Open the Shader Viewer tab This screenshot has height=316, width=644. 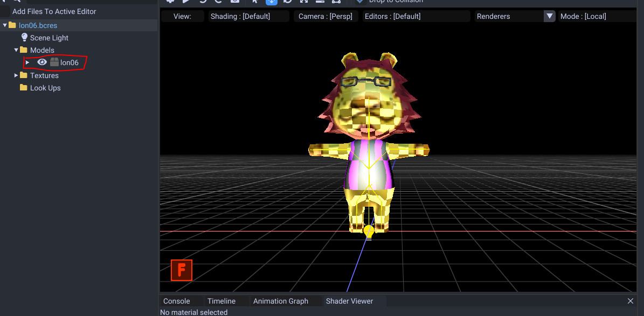pyautogui.click(x=349, y=301)
